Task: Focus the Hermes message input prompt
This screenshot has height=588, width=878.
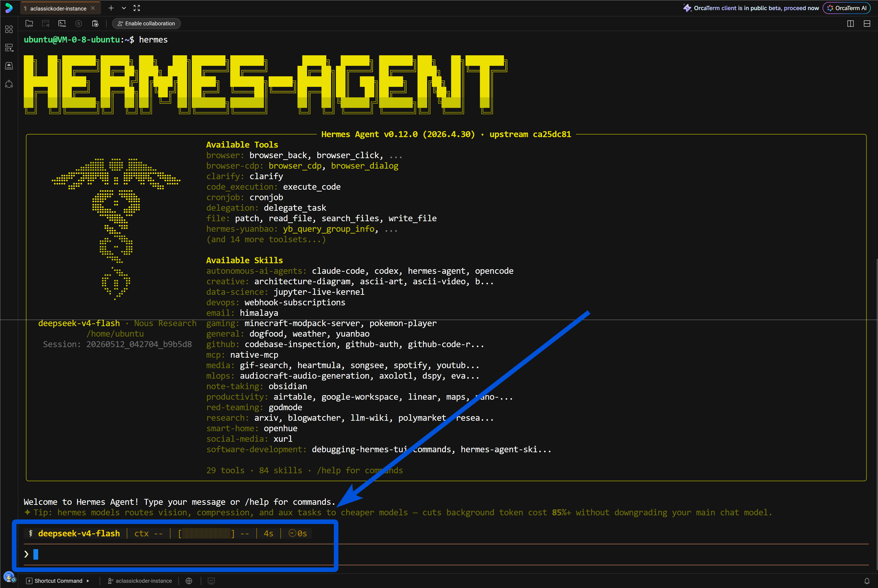Action: pos(446,554)
